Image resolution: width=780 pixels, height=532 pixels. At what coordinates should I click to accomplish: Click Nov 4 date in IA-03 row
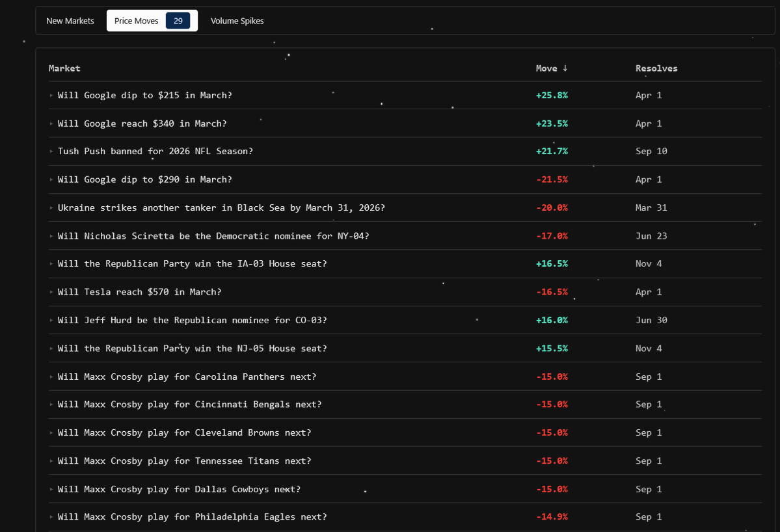649,263
